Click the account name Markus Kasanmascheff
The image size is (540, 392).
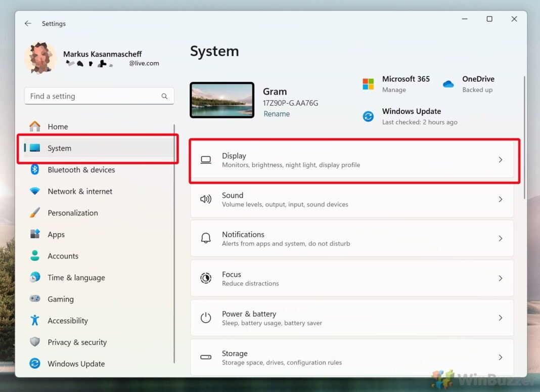coord(102,54)
